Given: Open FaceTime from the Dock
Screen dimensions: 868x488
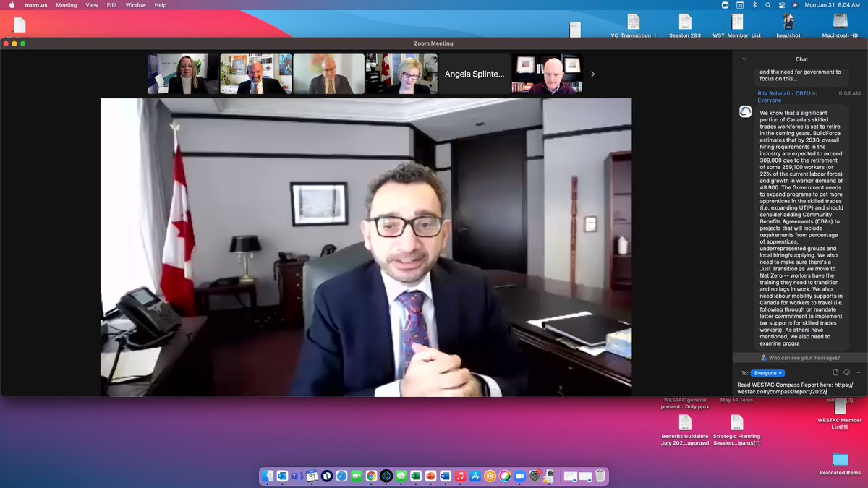Looking at the screenshot, I should [x=356, y=476].
